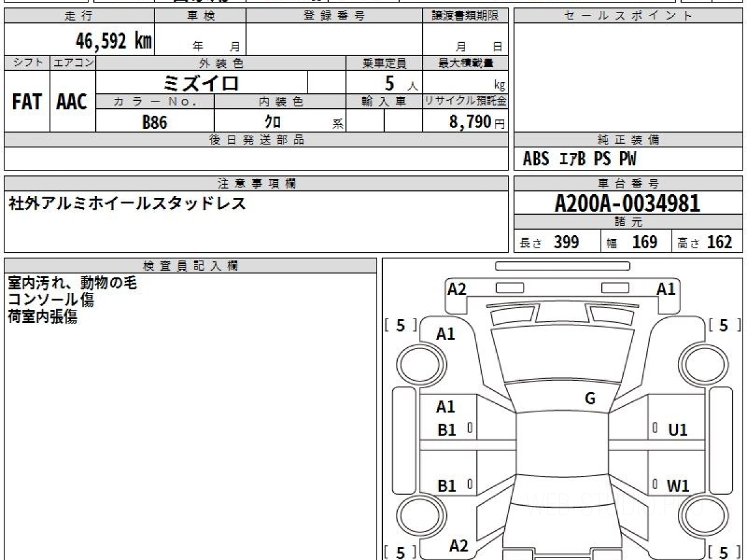This screenshot has height=560, width=747.
Task: Click the A2 marker on the rear bumper
Action: click(459, 546)
